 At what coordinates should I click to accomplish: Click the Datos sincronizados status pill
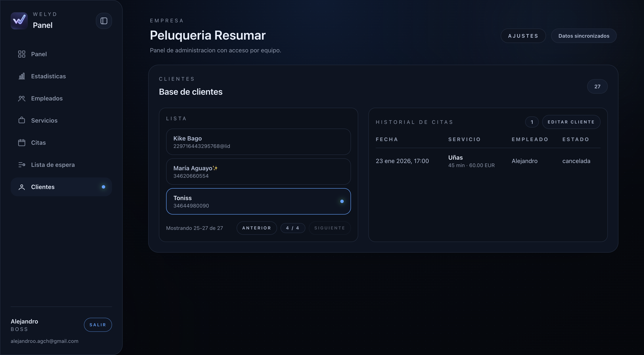pos(584,36)
